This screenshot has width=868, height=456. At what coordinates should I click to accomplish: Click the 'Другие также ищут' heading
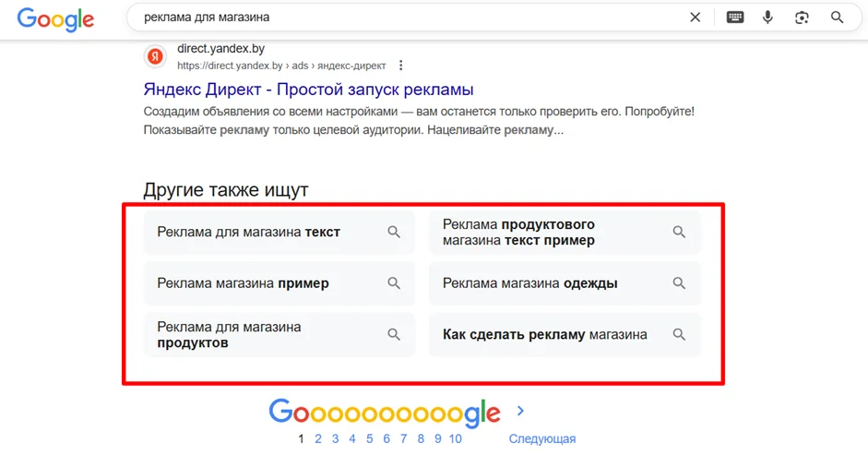click(226, 190)
